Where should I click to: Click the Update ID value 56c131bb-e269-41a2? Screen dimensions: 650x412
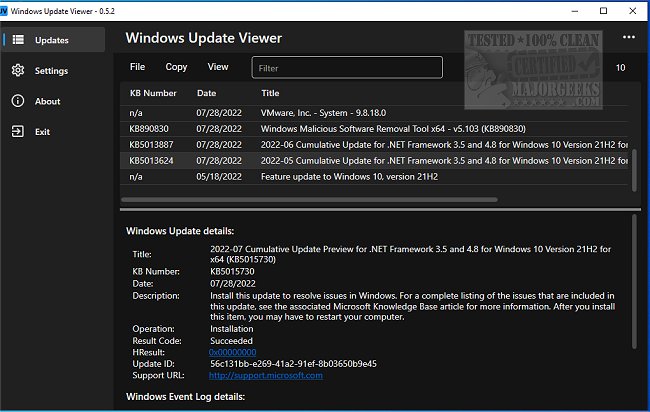[293, 364]
